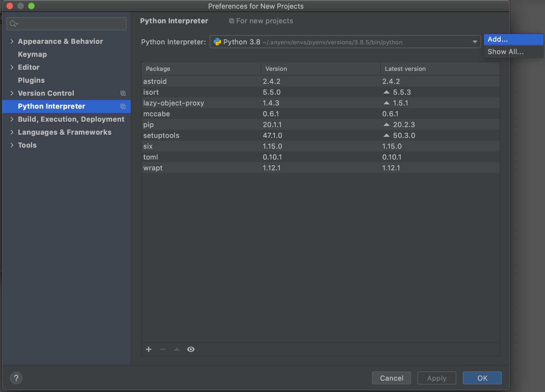Screen dimensions: 545x392
Task: Click the copy icon next to Python Interpreter in sidebar
Action: tap(123, 106)
